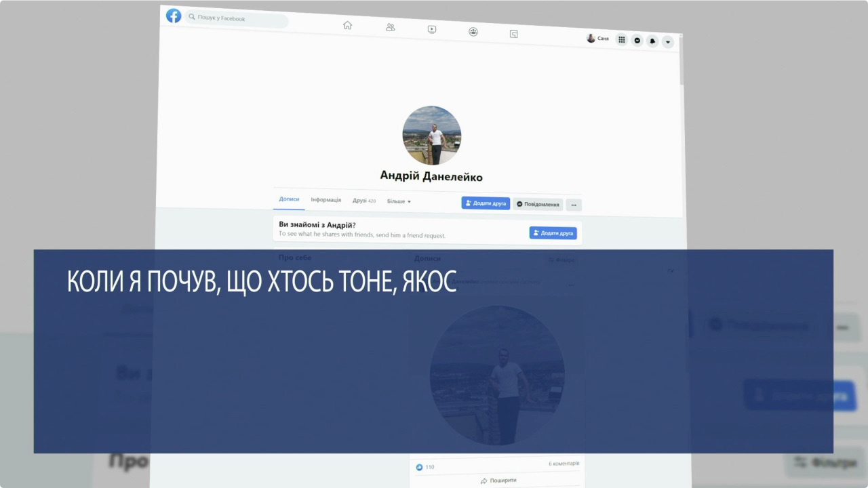This screenshot has height=488, width=868.
Task: Click the like reaction count 110
Action: tap(425, 467)
